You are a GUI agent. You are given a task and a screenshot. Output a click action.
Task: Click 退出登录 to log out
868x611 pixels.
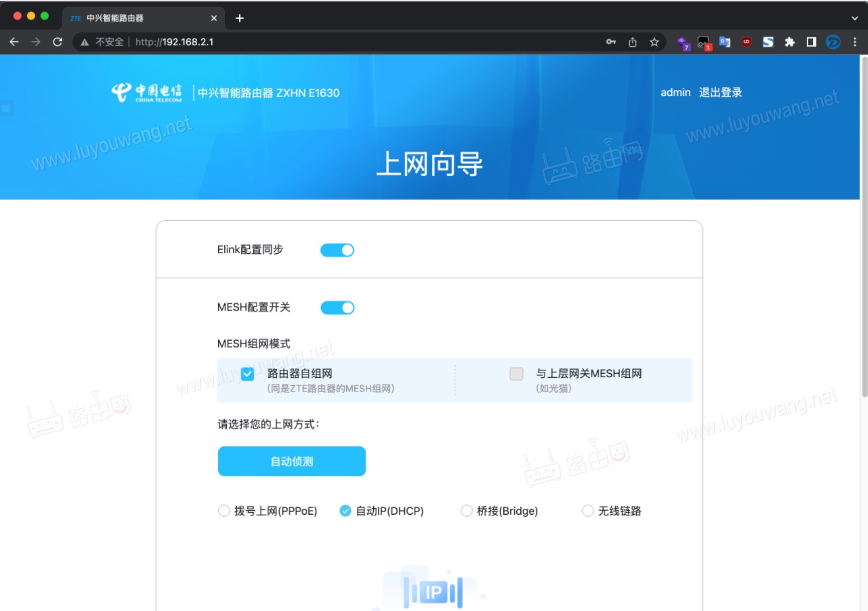point(720,92)
